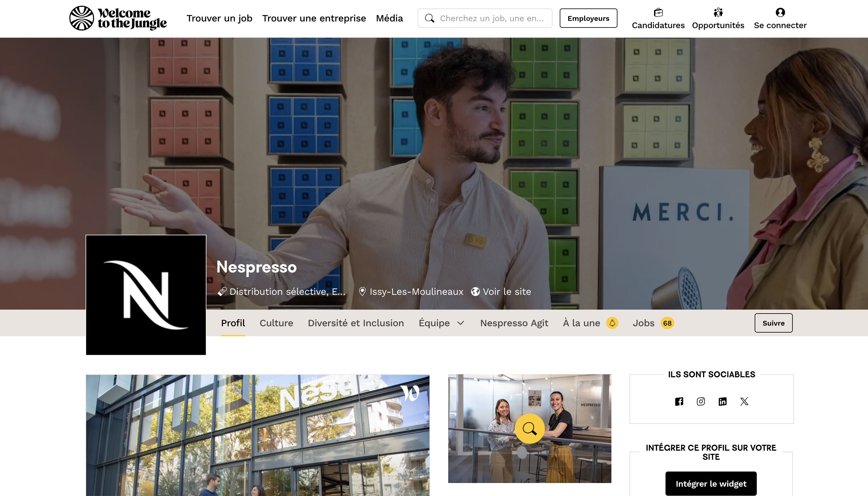Click the Candidatures label
Viewport: 868px width, 496px height.
(658, 26)
